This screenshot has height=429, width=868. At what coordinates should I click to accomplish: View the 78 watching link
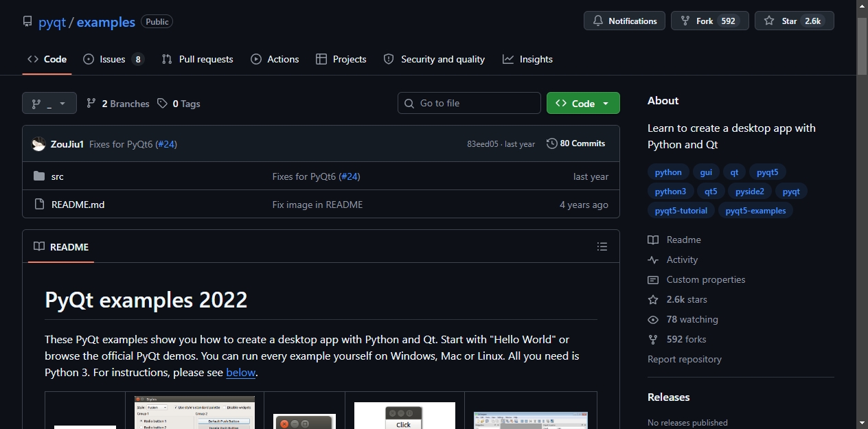[683, 319]
